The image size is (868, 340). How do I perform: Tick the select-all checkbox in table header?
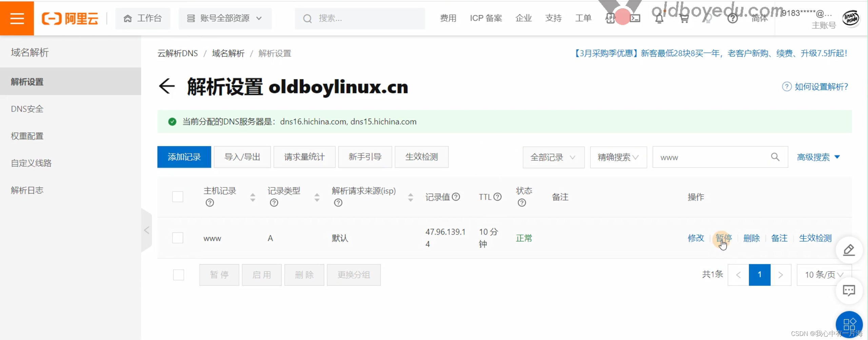(x=178, y=197)
